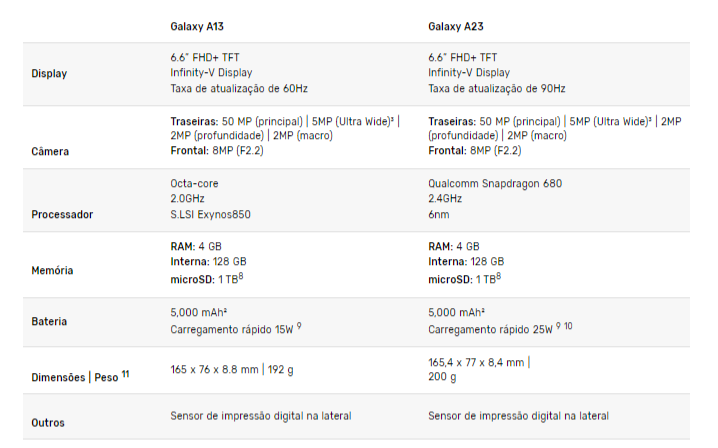Viewport: 718px width, 448px height.
Task: Select the Bateria row label
Action: point(49,322)
